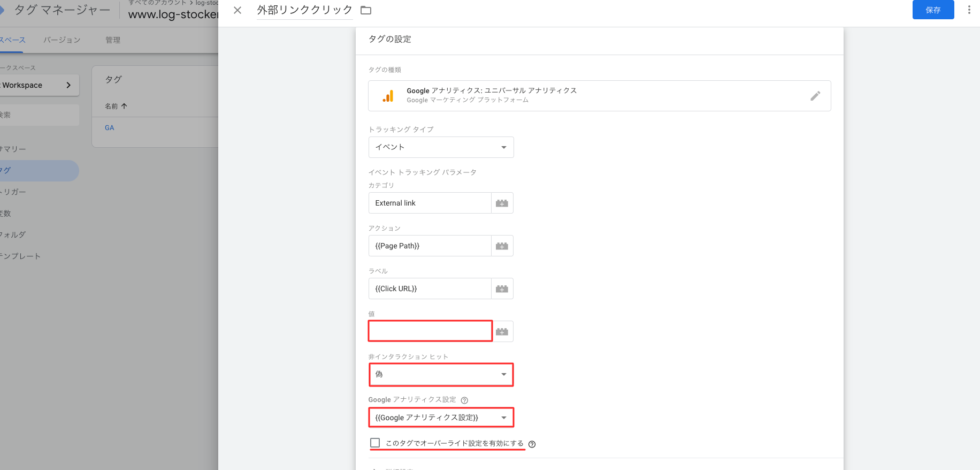Click the Google Analytics bar chart icon

click(x=388, y=96)
